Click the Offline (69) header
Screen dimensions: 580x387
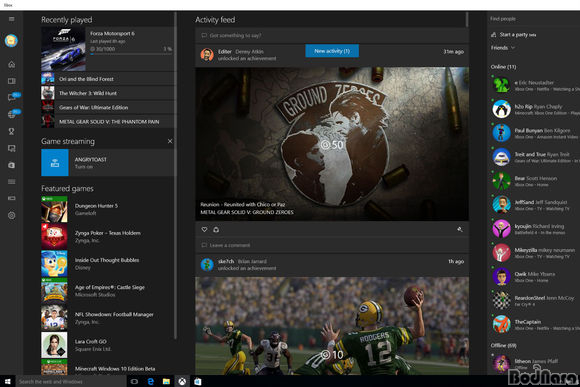coord(503,345)
